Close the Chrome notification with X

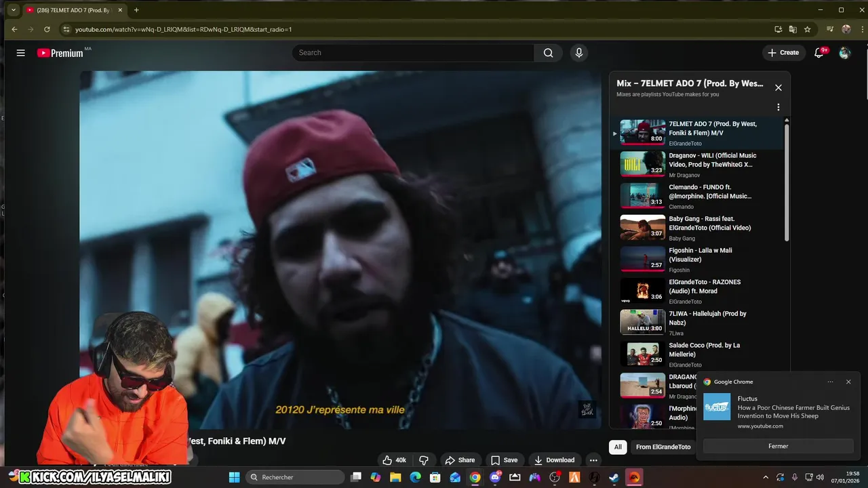tap(848, 382)
